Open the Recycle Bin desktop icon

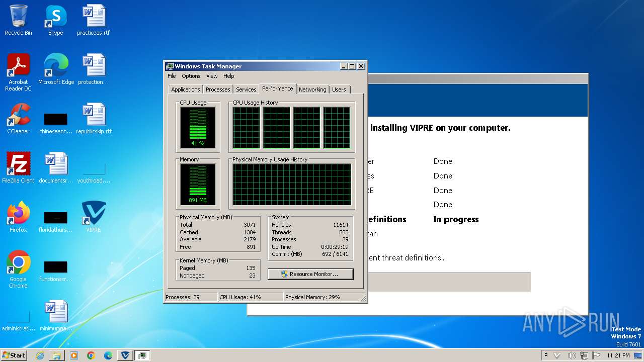pyautogui.click(x=18, y=20)
